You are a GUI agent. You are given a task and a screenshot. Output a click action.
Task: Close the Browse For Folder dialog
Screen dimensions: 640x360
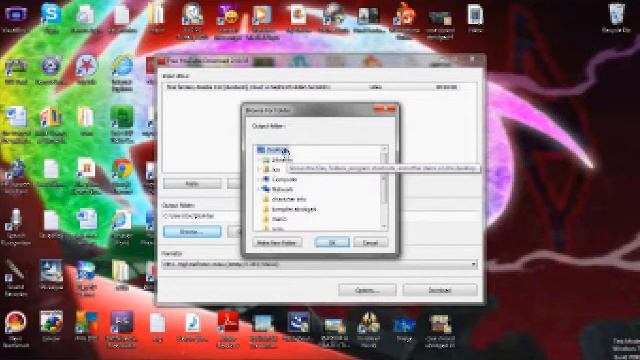(385, 109)
